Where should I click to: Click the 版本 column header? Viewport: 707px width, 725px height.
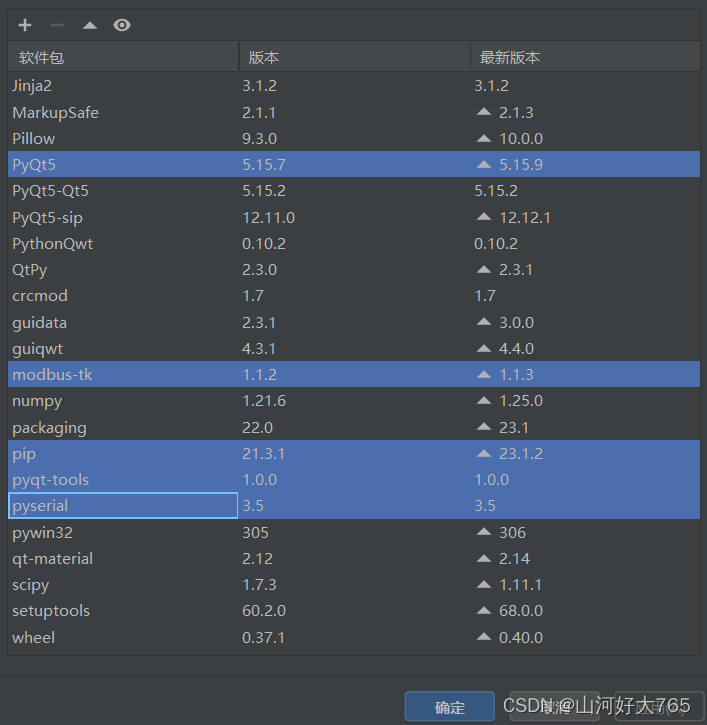tap(355, 57)
